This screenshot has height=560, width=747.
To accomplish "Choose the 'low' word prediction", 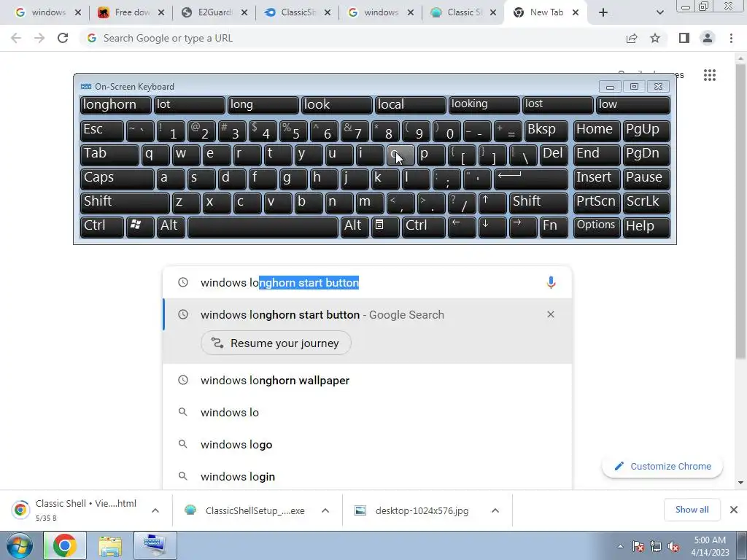I will pos(632,105).
